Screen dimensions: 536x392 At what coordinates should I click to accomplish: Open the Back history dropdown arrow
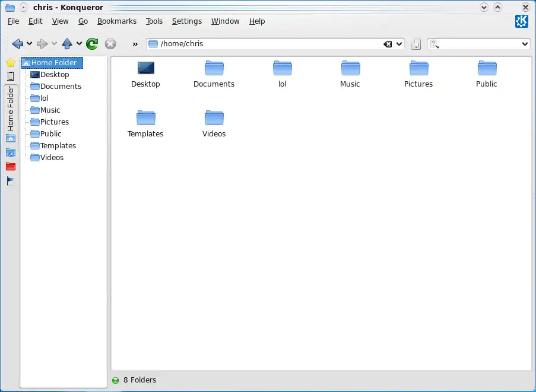pyautogui.click(x=29, y=44)
